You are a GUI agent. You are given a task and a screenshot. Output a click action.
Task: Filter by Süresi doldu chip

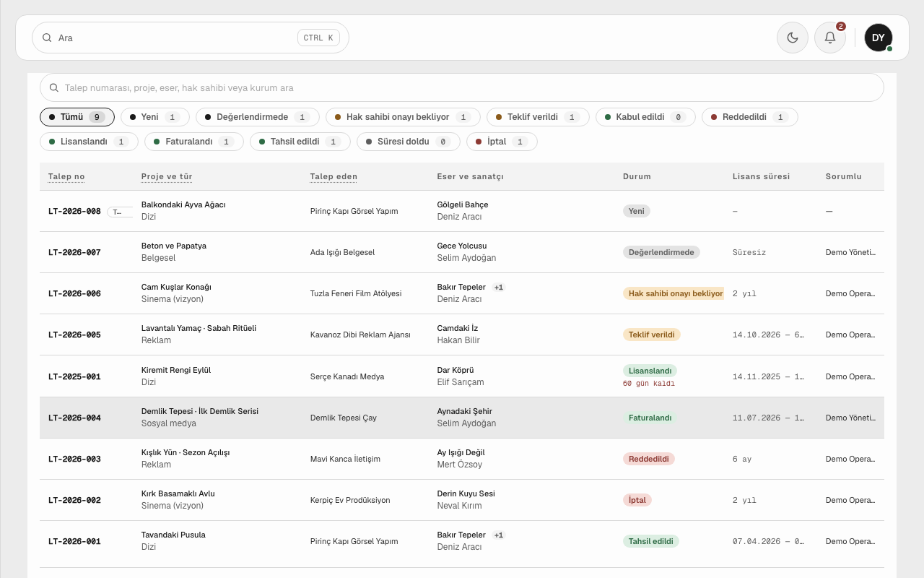(x=409, y=142)
